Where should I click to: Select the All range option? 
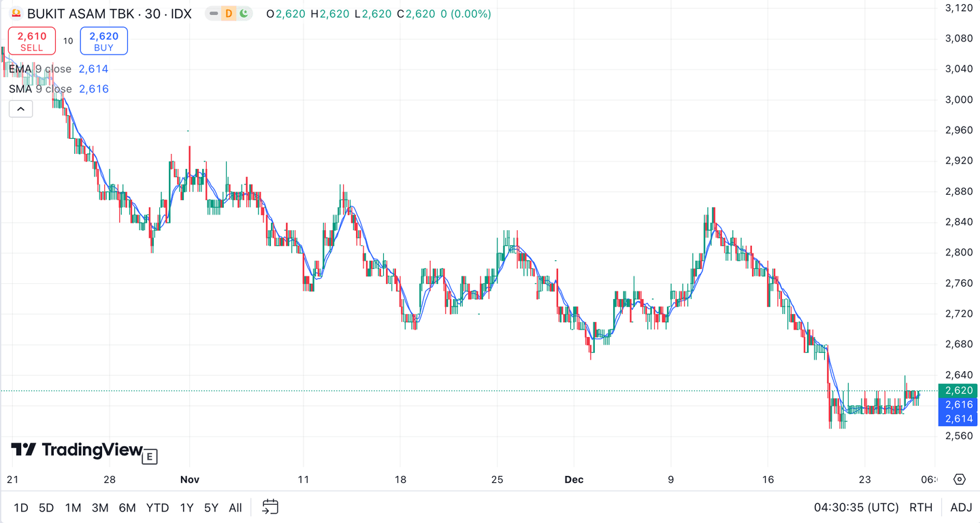(235, 507)
